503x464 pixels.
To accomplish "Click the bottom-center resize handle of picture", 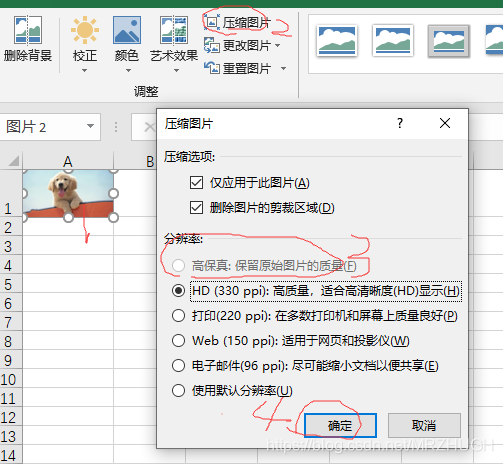I will 68,218.
